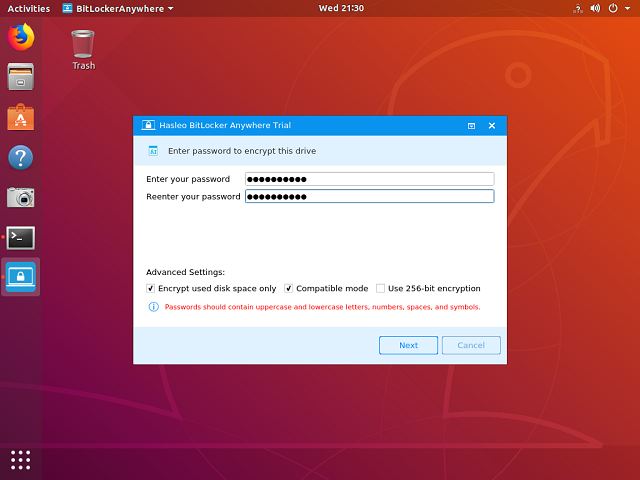Open the Trash desktop icon
Screen dimensions: 640x480
(83, 50)
